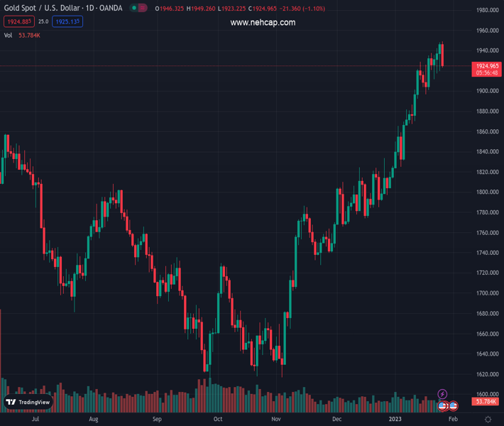
Task: Click the blue buy price 1925.13 button
Action: 67,22
